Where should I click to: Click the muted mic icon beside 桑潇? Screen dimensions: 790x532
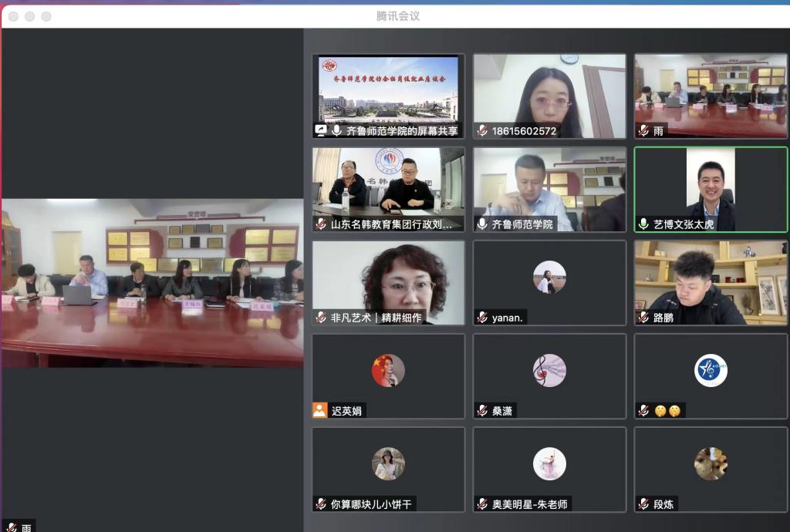482,411
